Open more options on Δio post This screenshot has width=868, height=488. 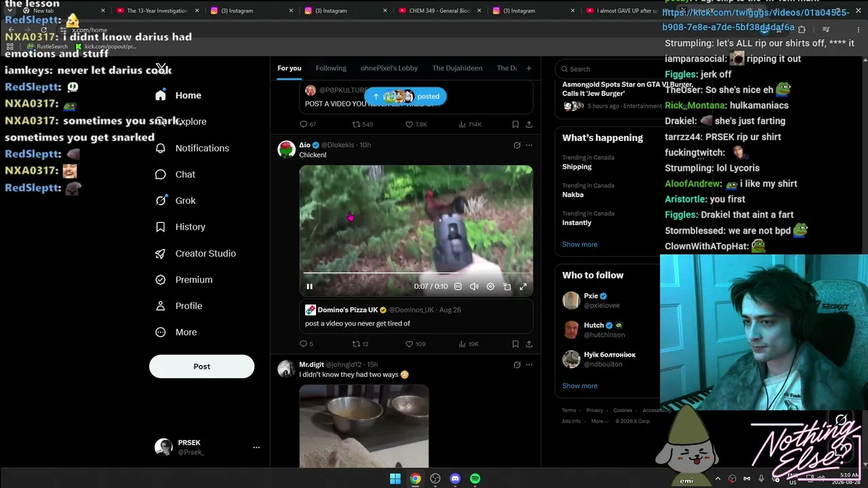pos(529,145)
